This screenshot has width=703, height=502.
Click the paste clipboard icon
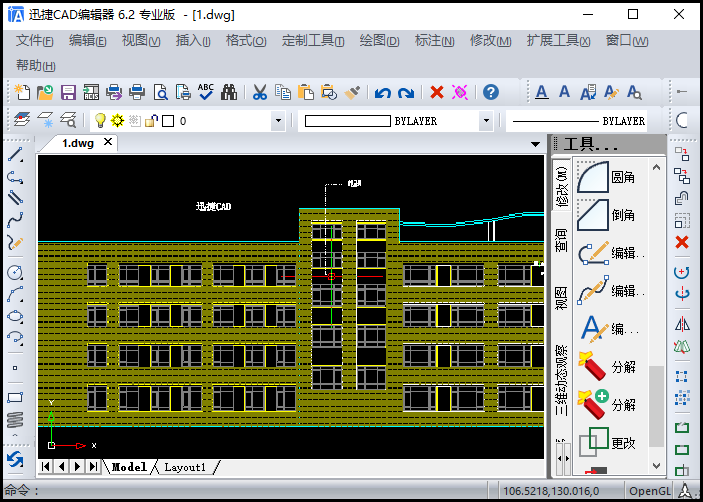point(306,92)
